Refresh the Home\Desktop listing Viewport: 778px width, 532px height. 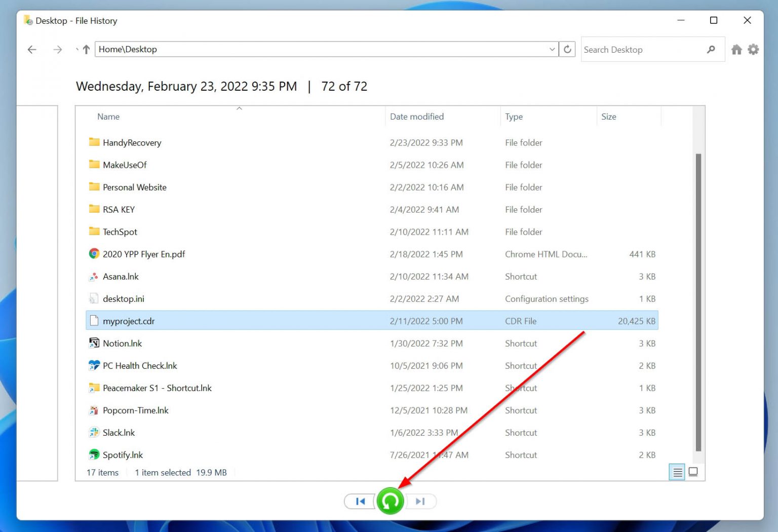tap(567, 49)
